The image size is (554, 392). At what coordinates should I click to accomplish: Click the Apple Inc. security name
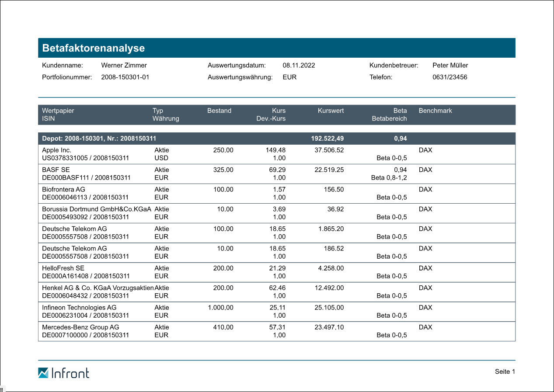(56, 150)
